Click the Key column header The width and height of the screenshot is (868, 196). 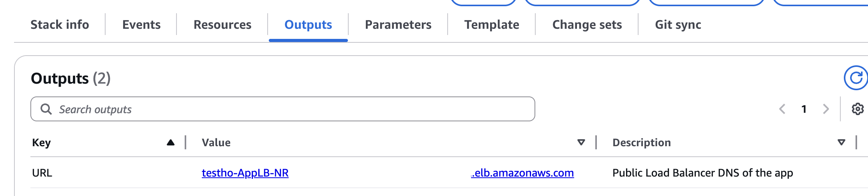(41, 142)
